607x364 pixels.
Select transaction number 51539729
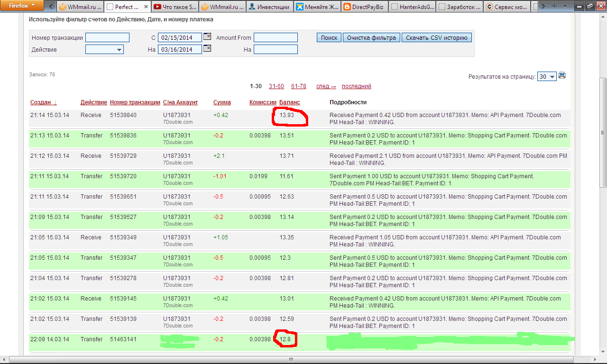click(x=123, y=156)
